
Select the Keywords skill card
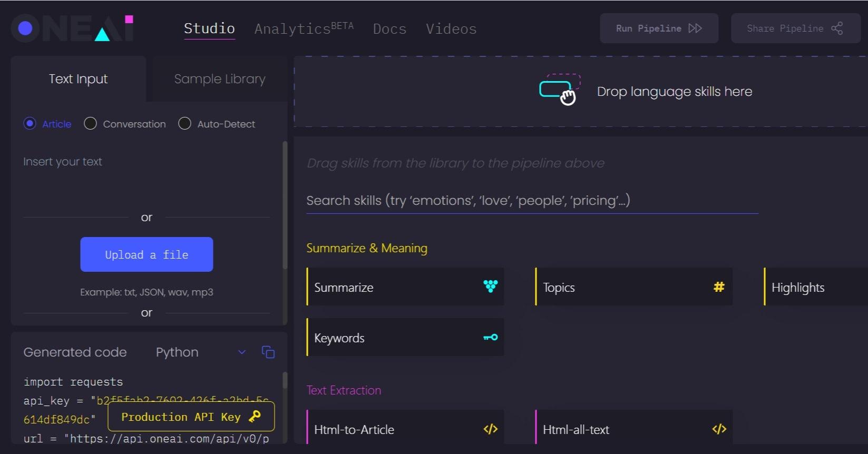tap(405, 338)
